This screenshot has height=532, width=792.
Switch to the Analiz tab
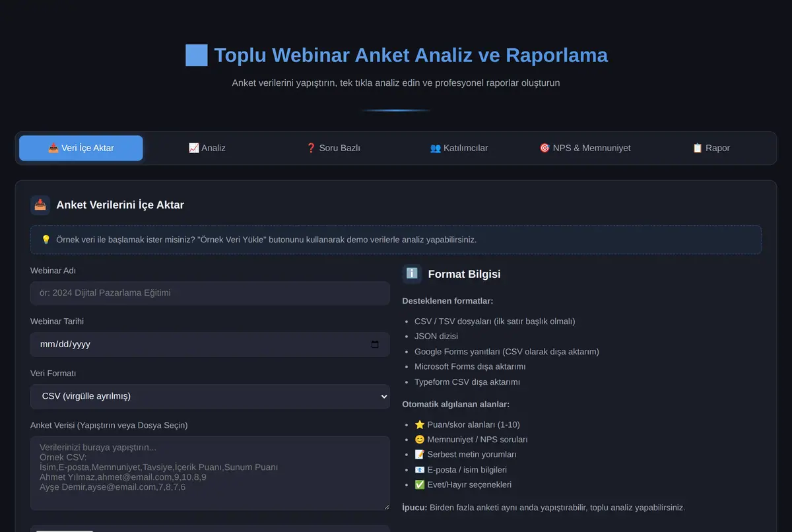click(x=207, y=148)
